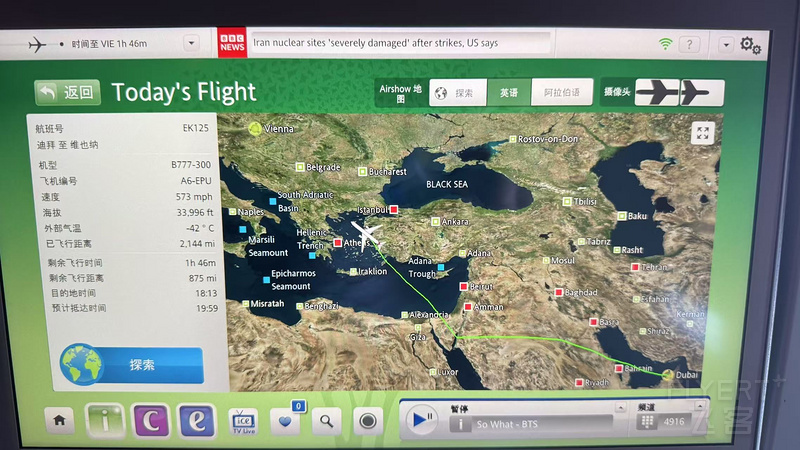Open the favorites heart icon

pyautogui.click(x=285, y=421)
